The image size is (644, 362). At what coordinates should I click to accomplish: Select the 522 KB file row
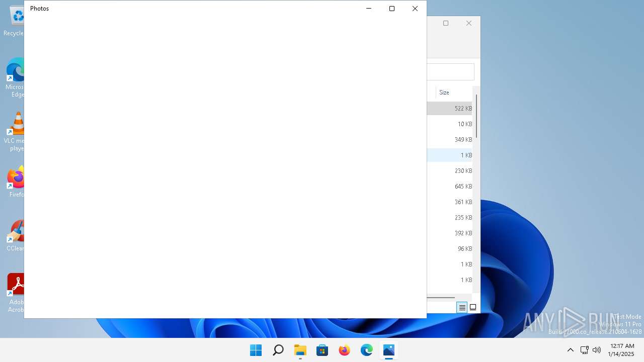click(449, 109)
